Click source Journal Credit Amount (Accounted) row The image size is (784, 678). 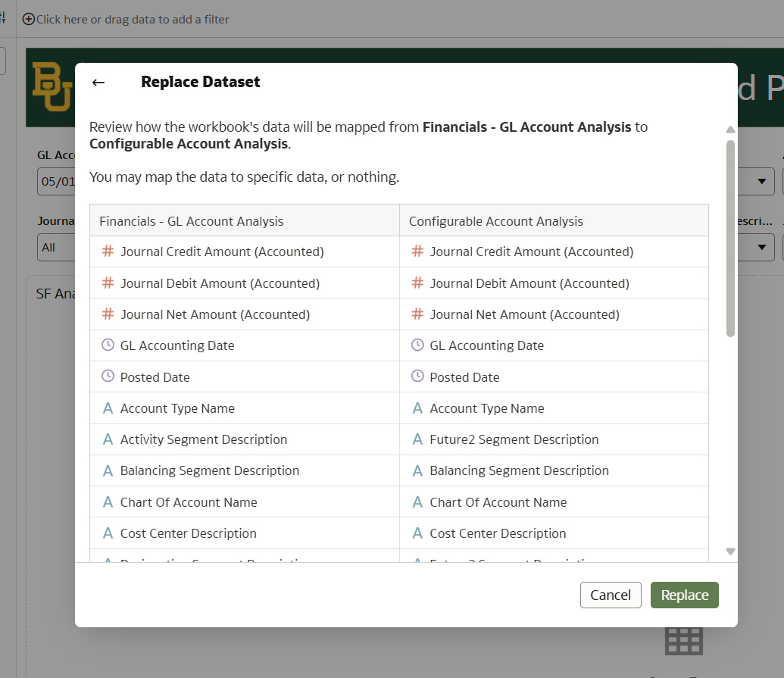(245, 252)
